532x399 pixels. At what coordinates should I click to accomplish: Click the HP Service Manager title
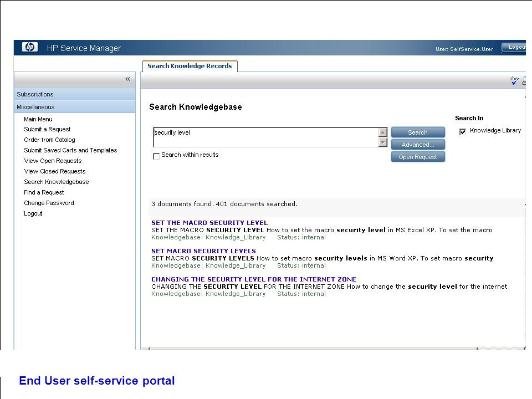[84, 48]
